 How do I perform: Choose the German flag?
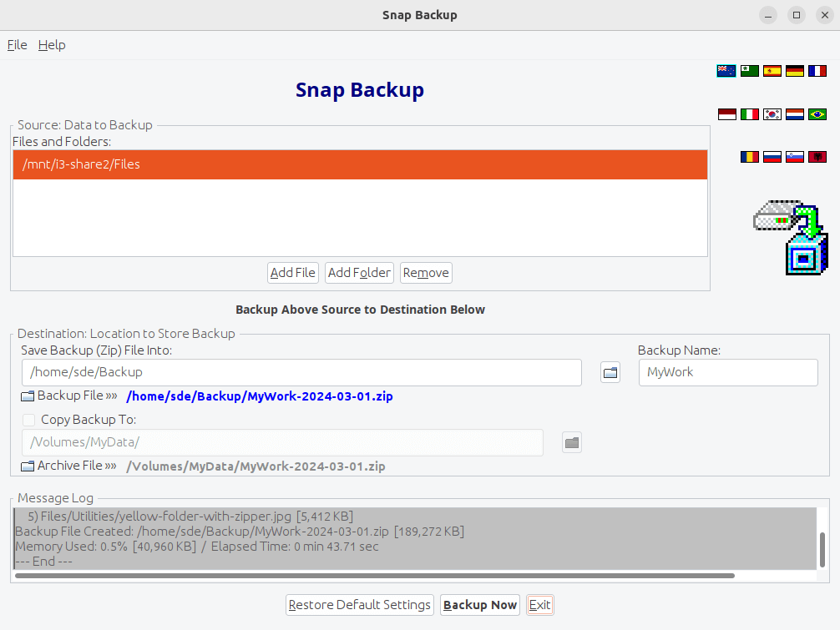[x=794, y=71]
